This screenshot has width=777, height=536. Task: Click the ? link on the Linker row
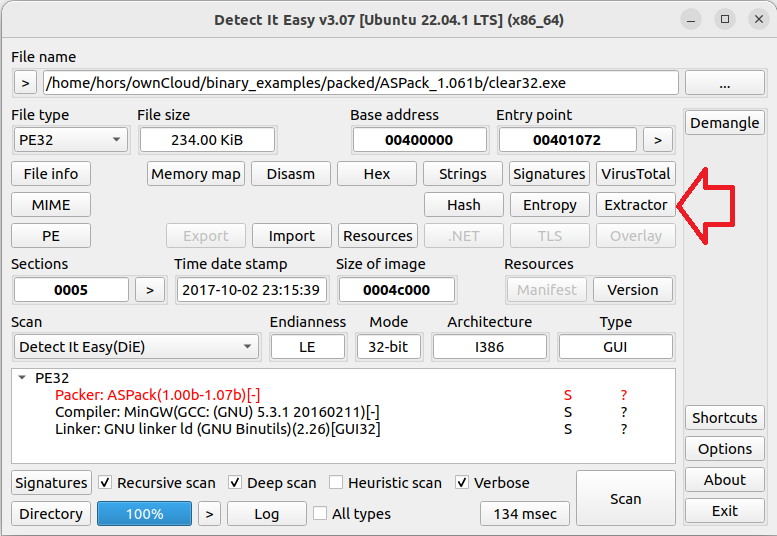click(x=624, y=429)
